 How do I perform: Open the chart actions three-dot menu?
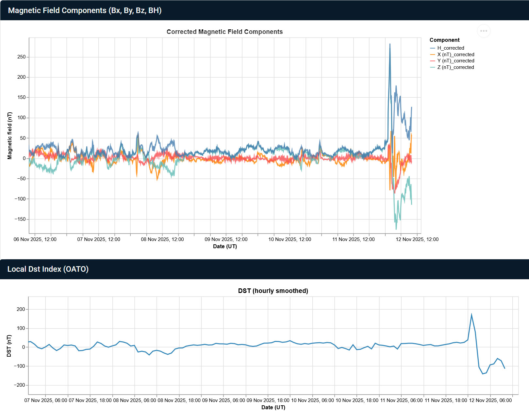tap(484, 31)
